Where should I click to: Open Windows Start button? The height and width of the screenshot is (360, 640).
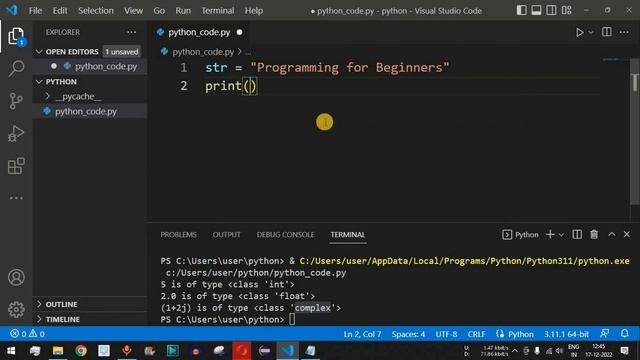tap(11, 350)
